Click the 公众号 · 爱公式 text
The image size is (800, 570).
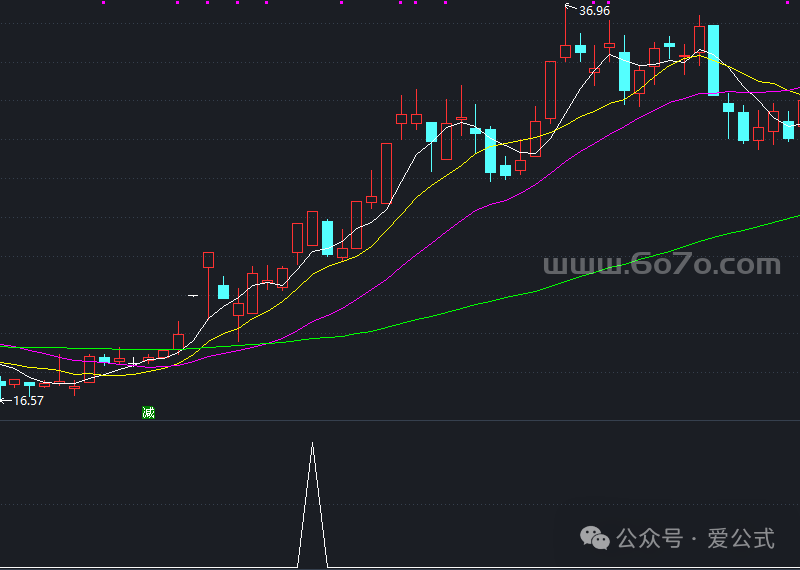pyautogui.click(x=696, y=539)
